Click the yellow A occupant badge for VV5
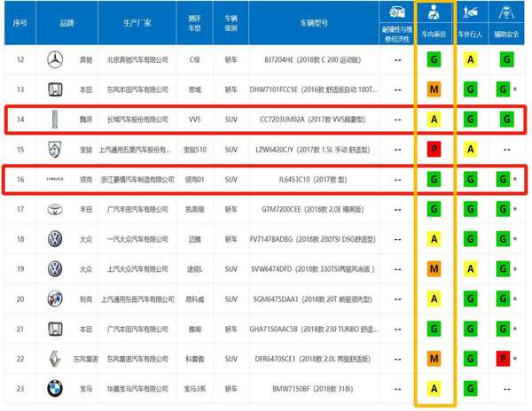 click(x=434, y=120)
